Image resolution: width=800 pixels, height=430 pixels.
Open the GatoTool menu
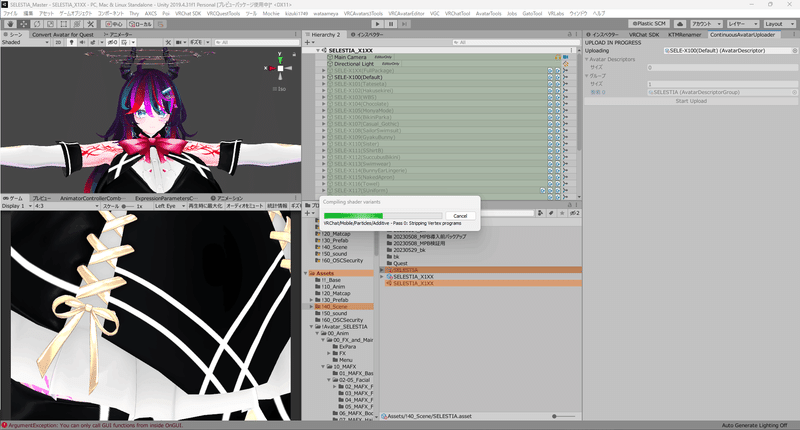[532, 13]
